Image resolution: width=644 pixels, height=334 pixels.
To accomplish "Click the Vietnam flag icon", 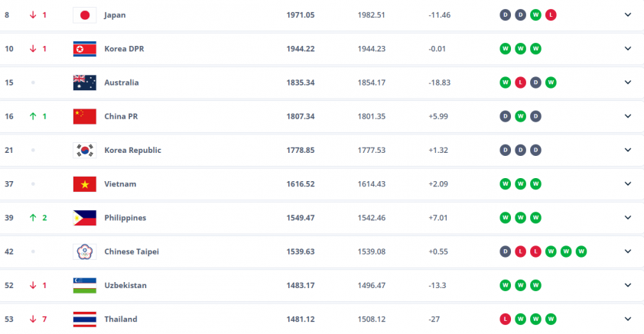I will [x=85, y=184].
